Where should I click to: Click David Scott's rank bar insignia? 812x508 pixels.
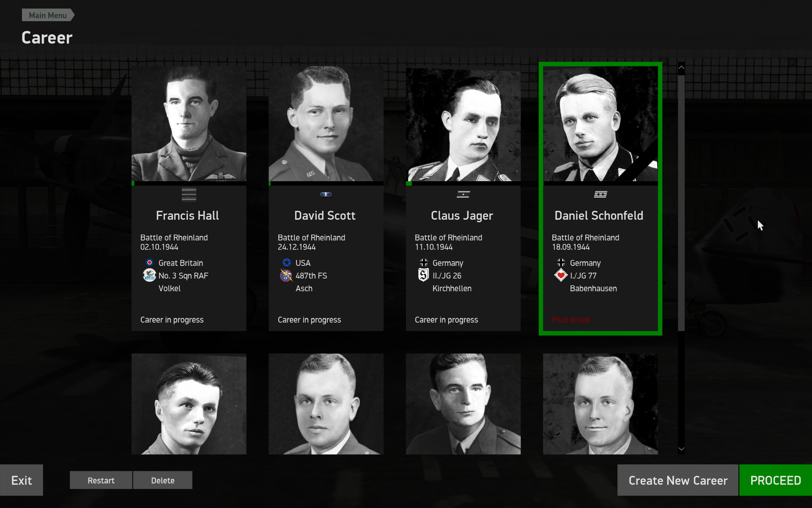click(326, 195)
